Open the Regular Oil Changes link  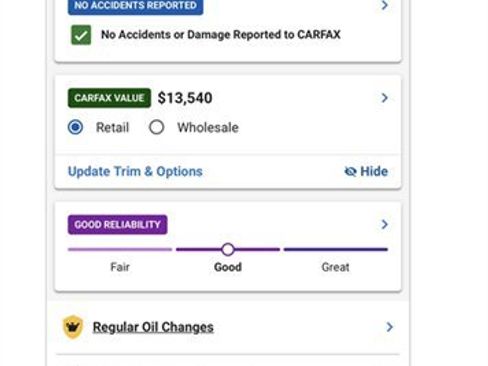tap(153, 327)
